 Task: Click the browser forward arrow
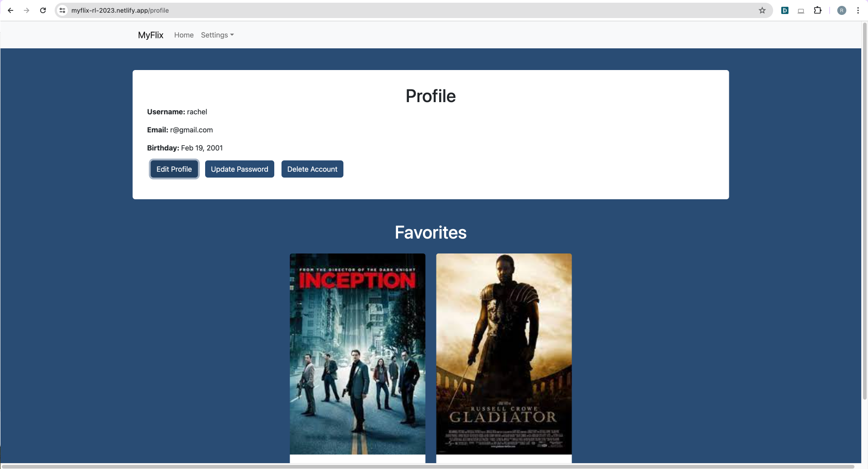[27, 10]
